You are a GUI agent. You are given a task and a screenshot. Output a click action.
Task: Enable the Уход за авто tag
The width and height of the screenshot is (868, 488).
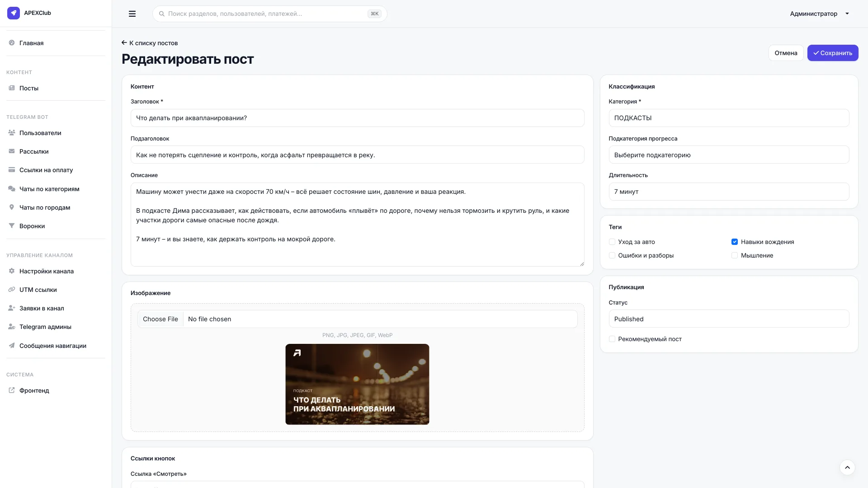(612, 242)
